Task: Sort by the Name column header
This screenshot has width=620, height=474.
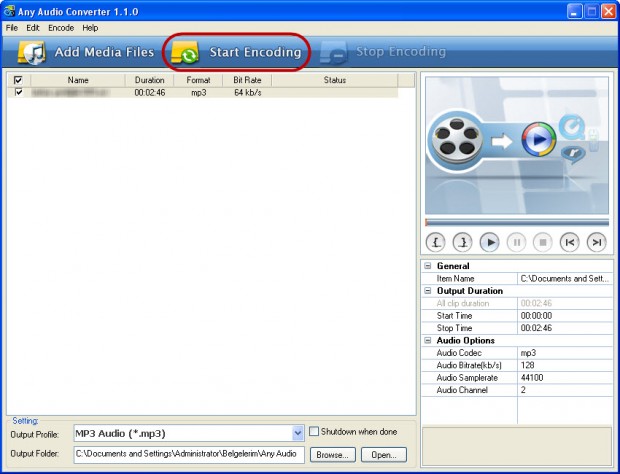Action: (78, 80)
